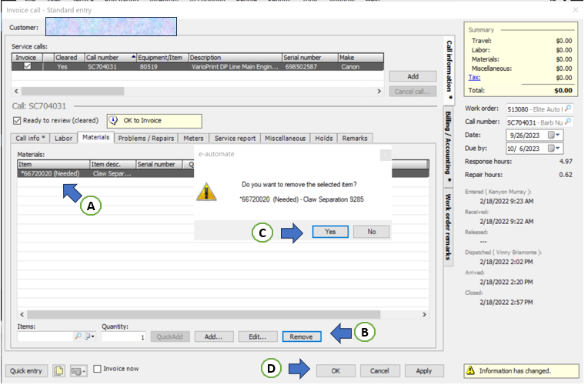Switch to the Meters tab
Screen dimensions: 588x385
193,138
